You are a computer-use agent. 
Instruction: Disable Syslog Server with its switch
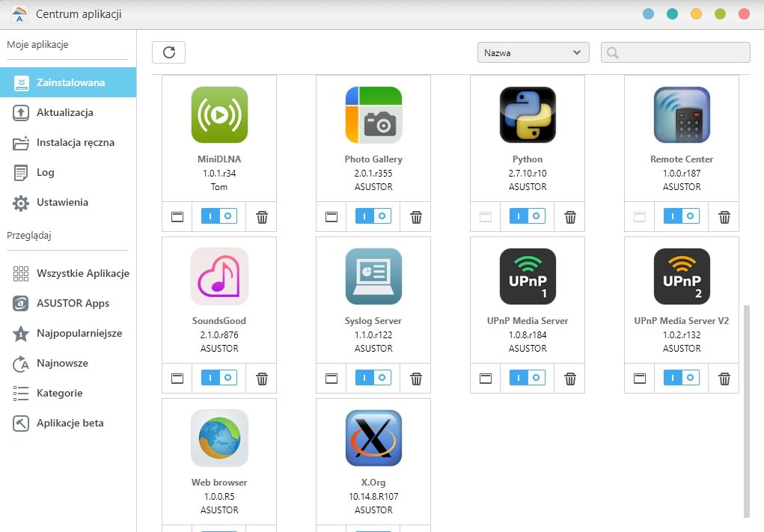(x=373, y=378)
